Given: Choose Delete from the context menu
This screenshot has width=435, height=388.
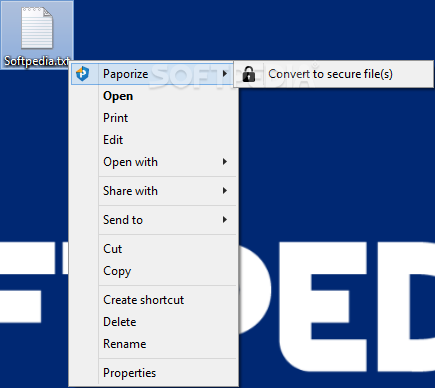Looking at the screenshot, I should pyautogui.click(x=153, y=322).
